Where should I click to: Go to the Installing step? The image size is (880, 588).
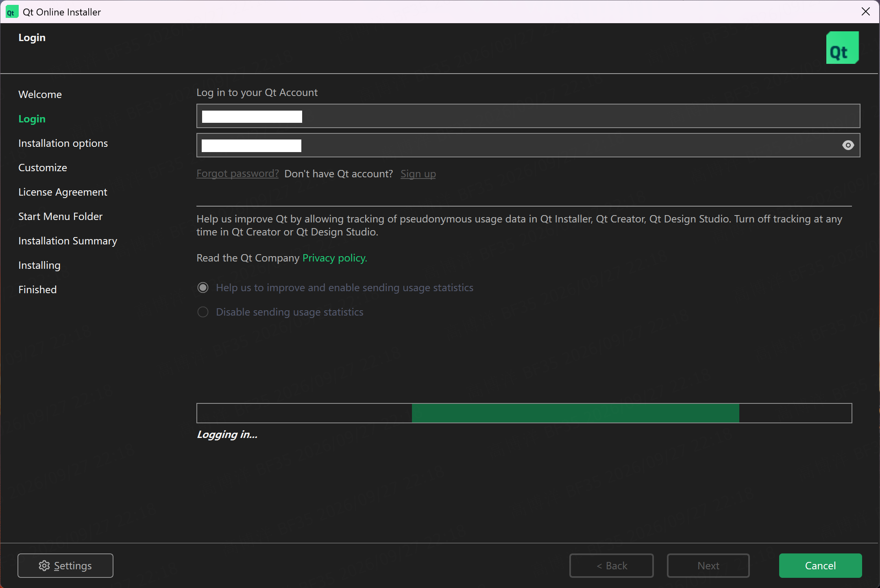click(39, 265)
